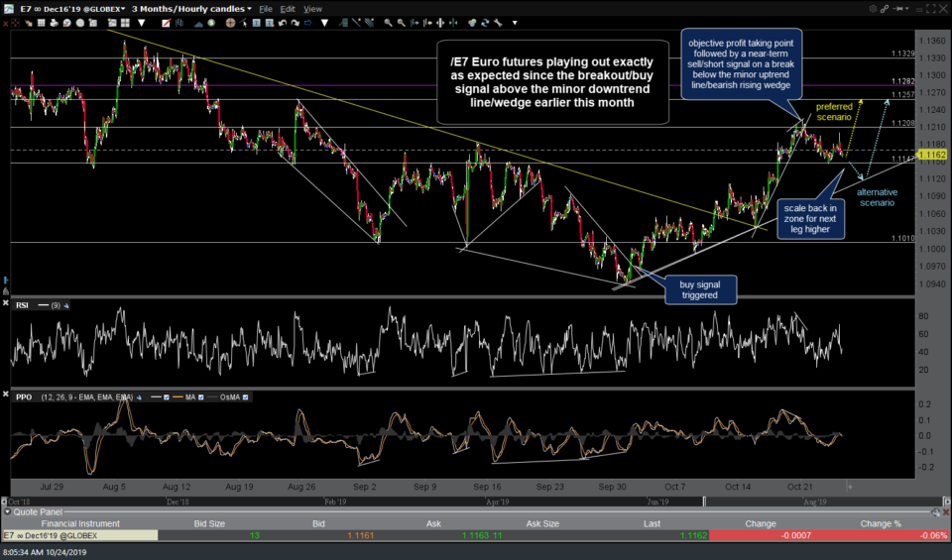Select the E7 Dec16'19 quote row
This screenshot has height=560, width=952.
coord(79,535)
